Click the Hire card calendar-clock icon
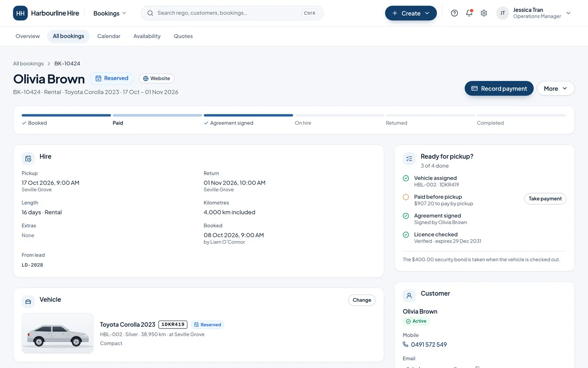The image size is (588, 368). tap(28, 159)
